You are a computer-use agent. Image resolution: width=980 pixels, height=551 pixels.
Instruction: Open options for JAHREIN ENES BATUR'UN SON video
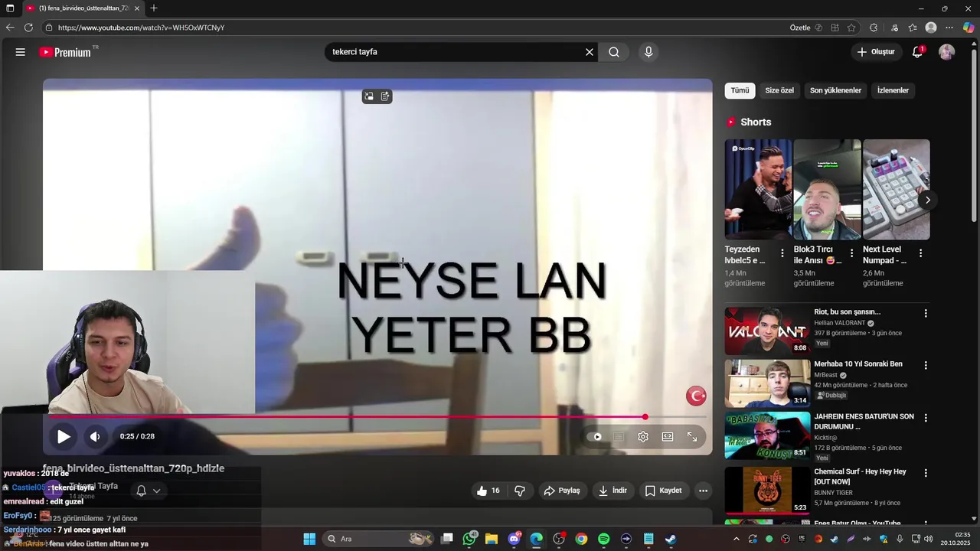pyautogui.click(x=926, y=418)
